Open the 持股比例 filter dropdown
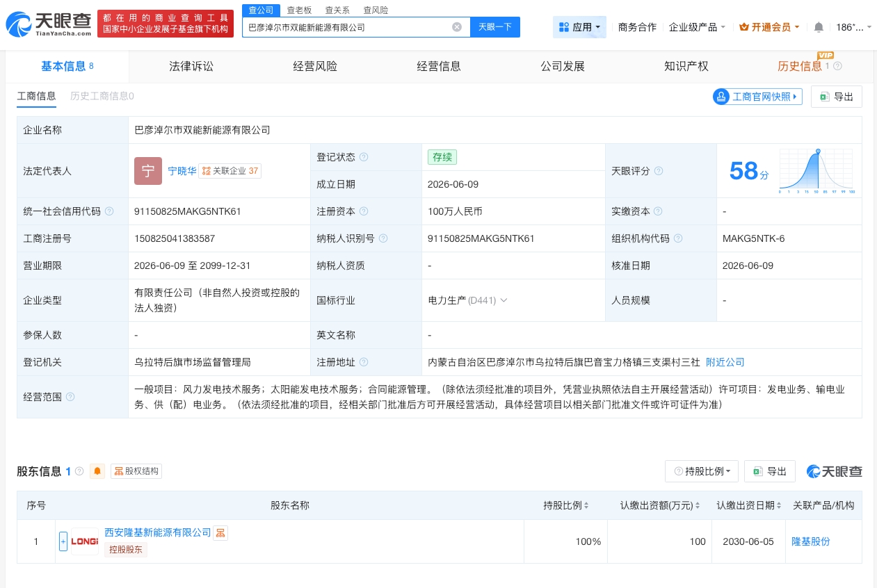 [701, 471]
